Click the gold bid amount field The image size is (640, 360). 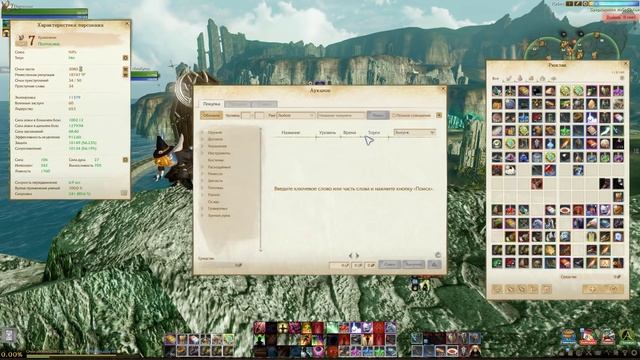340,265
